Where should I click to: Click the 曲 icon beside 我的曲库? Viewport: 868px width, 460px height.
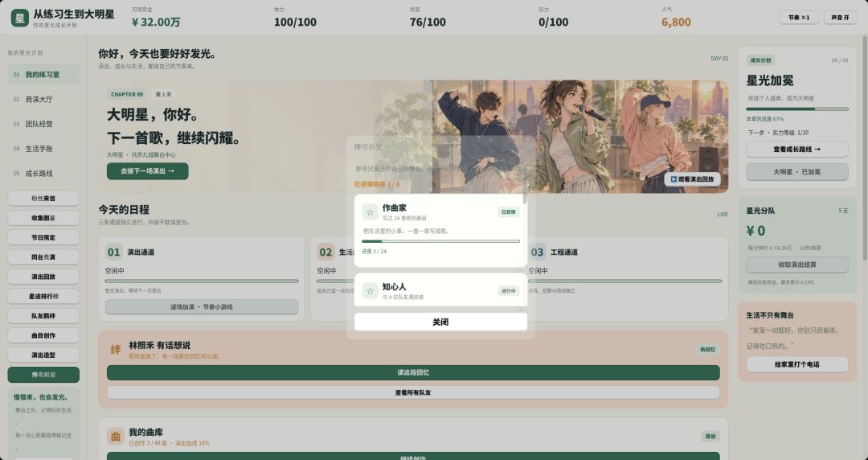pyautogui.click(x=115, y=437)
